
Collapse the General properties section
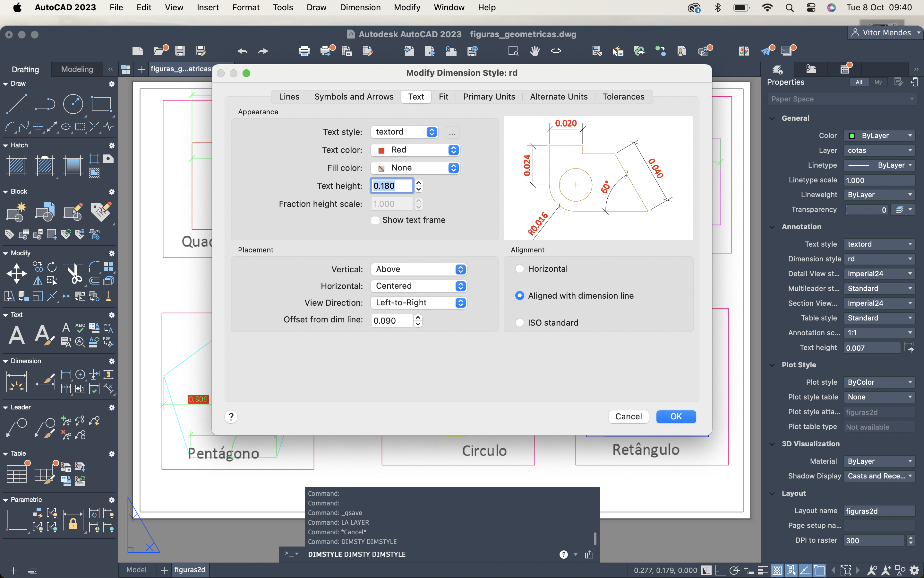click(x=772, y=118)
